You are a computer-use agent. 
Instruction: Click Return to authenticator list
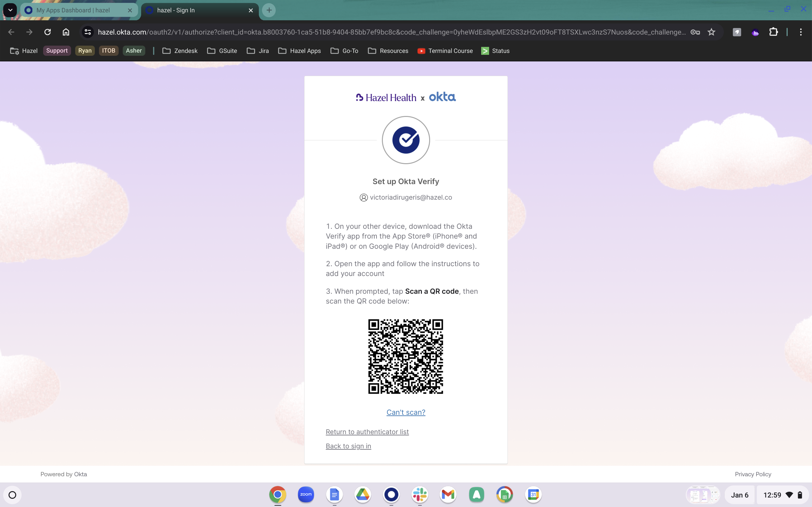tap(367, 432)
